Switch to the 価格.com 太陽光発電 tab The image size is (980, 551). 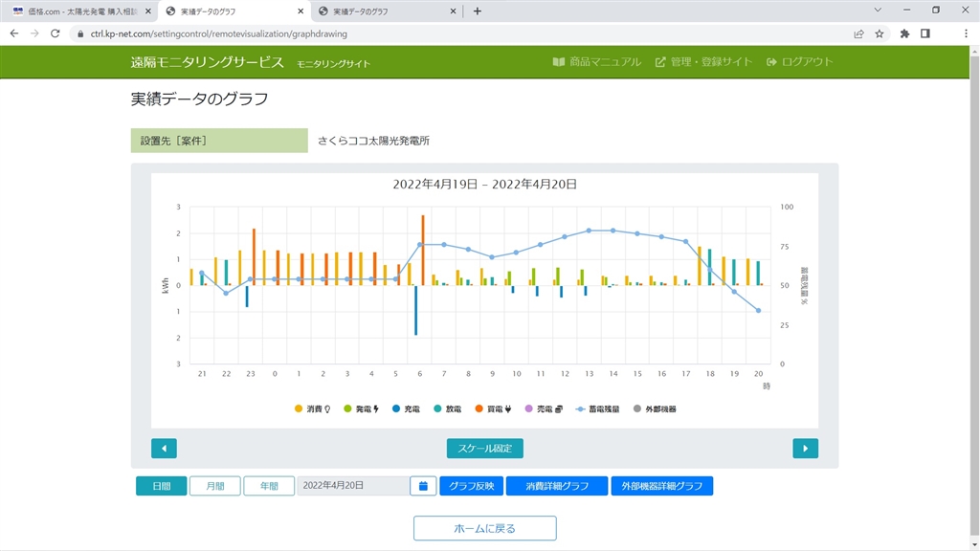click(x=81, y=11)
